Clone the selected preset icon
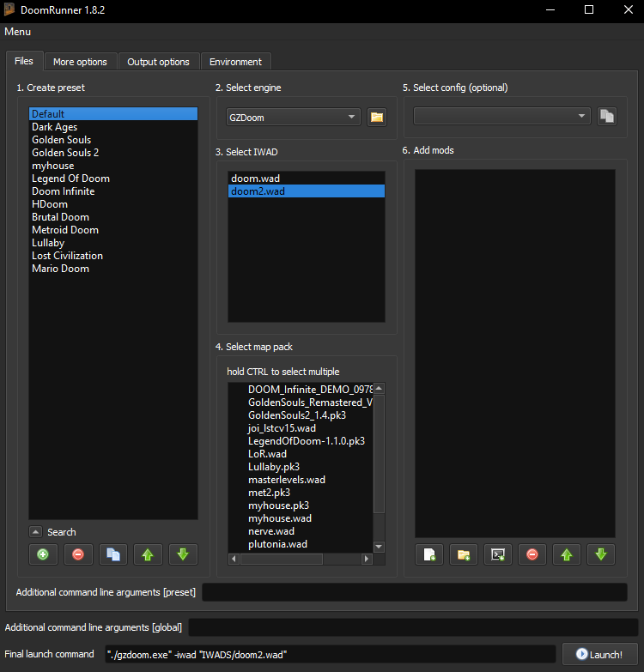644x672 pixels. [x=113, y=554]
